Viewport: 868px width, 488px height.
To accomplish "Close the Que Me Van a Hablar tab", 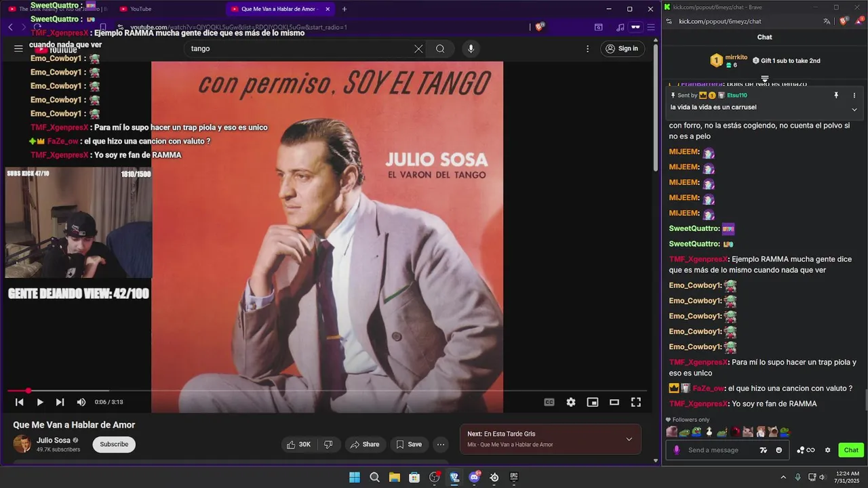I will pos(328,9).
